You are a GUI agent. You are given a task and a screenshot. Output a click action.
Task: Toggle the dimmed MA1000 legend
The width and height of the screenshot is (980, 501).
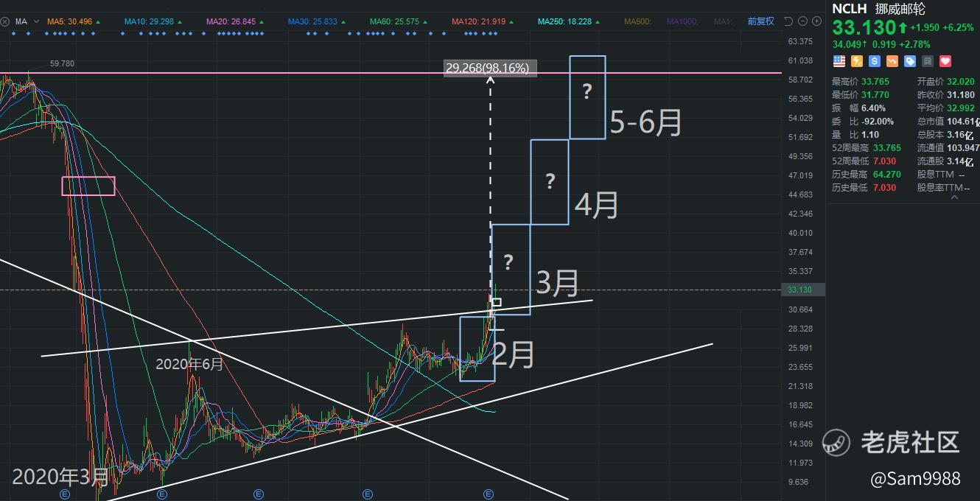coord(682,21)
